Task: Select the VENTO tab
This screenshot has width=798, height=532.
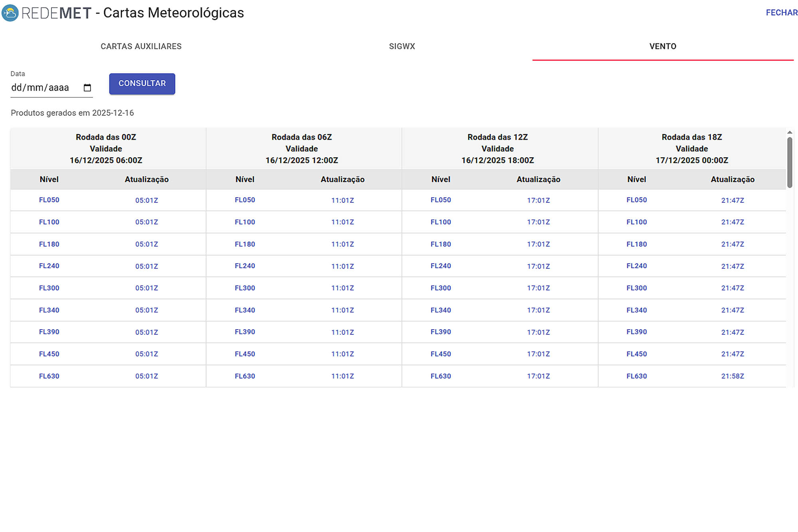Action: 662,46
